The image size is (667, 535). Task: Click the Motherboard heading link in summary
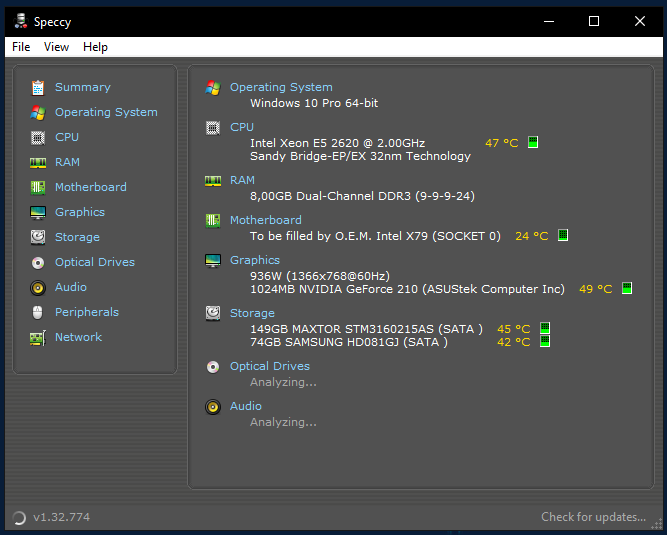point(265,220)
